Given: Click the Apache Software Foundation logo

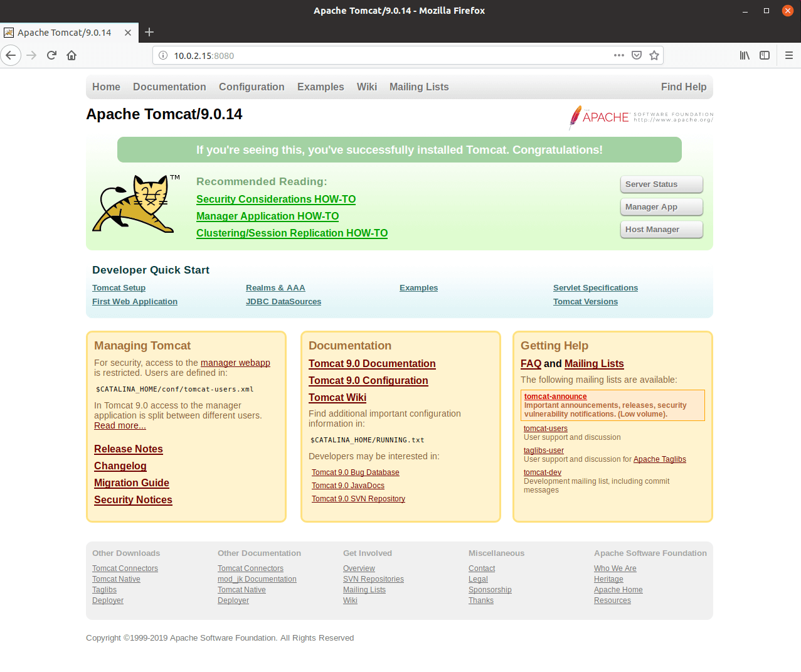Looking at the screenshot, I should (640, 117).
